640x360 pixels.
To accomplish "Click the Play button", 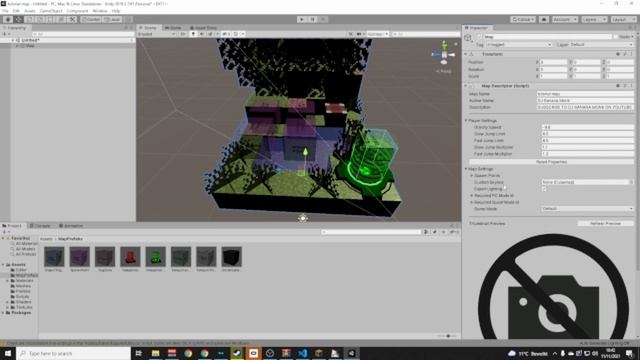I will click(x=302, y=19).
